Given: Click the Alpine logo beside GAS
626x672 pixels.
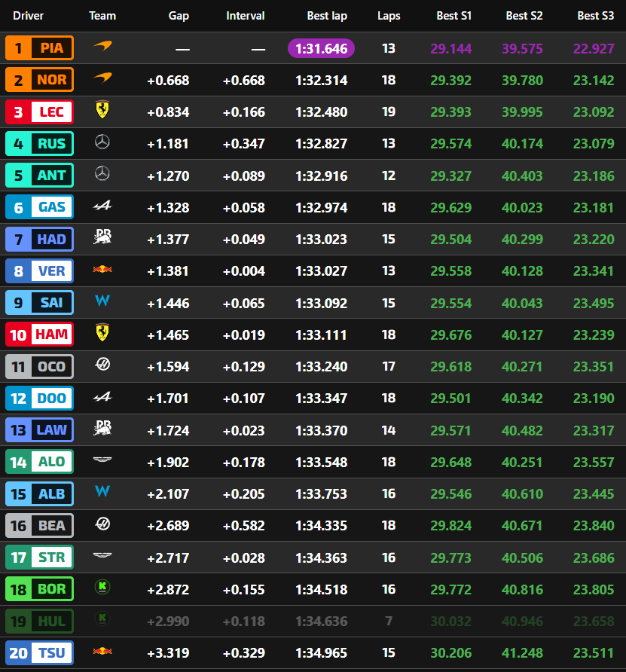Looking at the screenshot, I should pyautogui.click(x=102, y=206).
